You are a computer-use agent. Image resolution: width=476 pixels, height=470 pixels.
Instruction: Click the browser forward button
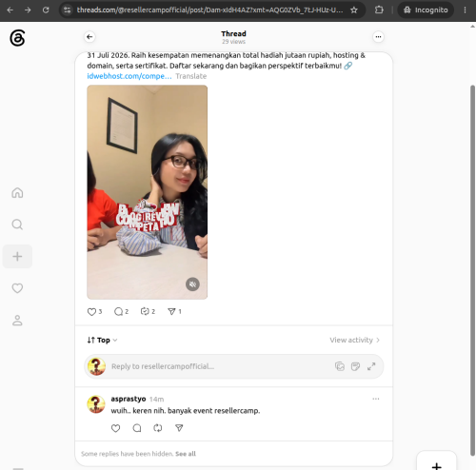pos(28,10)
